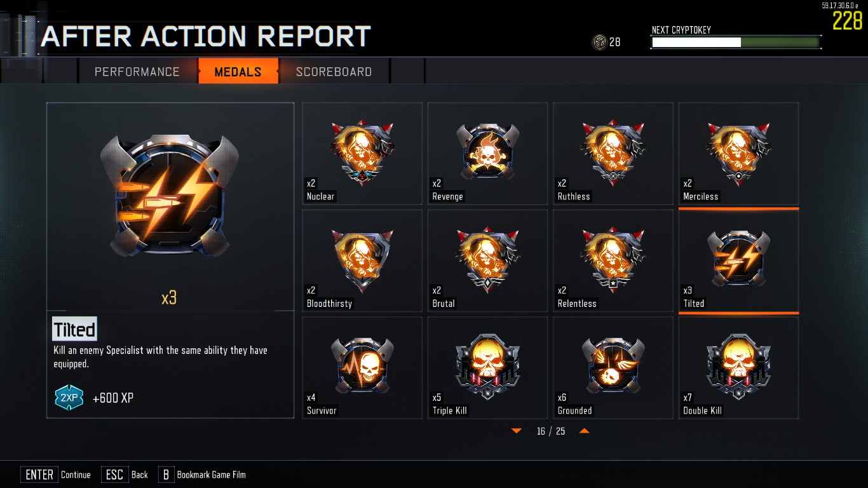Go to next medals page arrow down
Image resolution: width=868 pixels, height=488 pixels.
pyautogui.click(x=516, y=431)
